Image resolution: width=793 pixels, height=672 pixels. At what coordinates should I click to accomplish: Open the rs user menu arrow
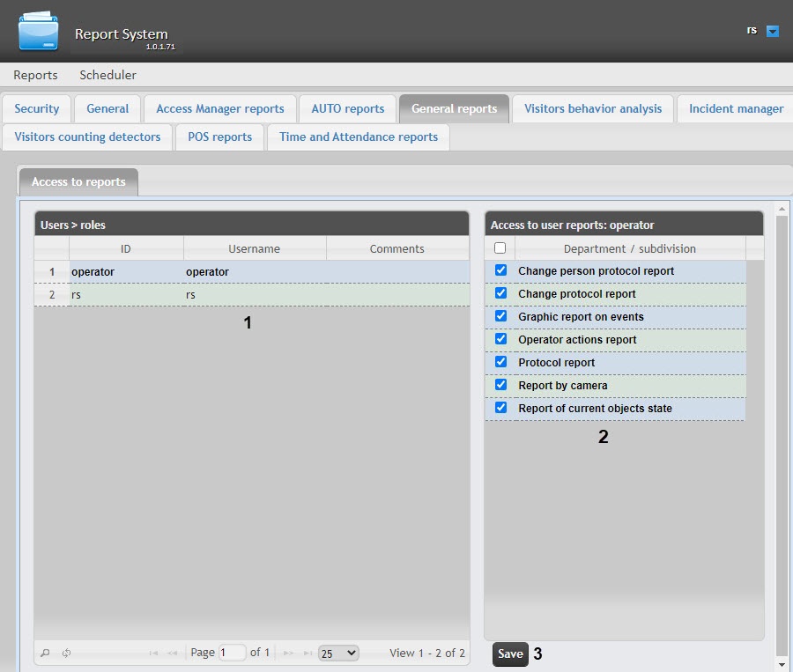pos(773,31)
